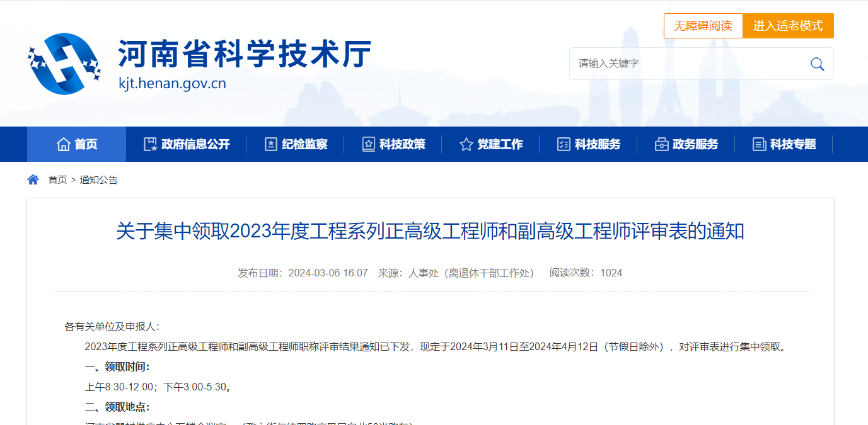Viewport: 868px width, 425px height.
Task: Click the magnifying glass search icon
Action: pos(817,64)
